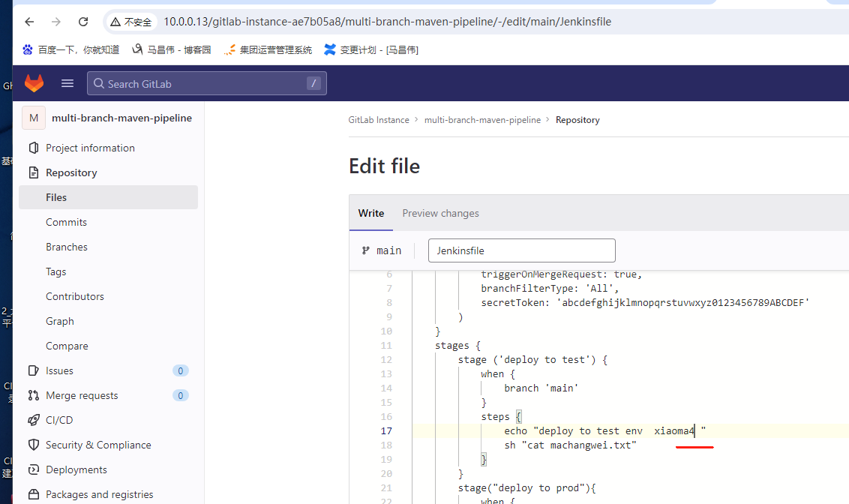849x504 pixels.
Task: Open Compare in sidebar
Action: click(x=67, y=346)
